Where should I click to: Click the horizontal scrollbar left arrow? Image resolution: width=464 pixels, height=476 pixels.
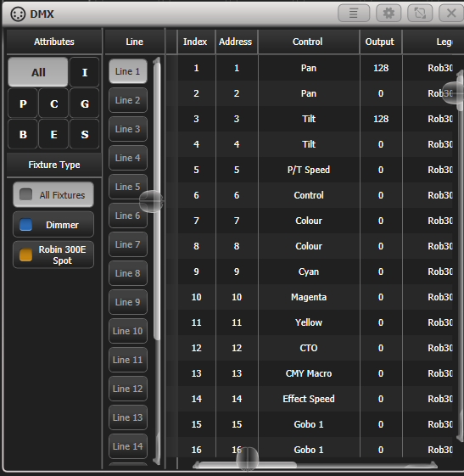point(196,464)
